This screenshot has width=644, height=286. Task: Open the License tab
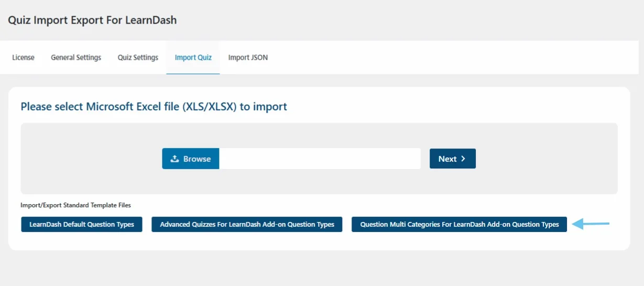pos(23,58)
